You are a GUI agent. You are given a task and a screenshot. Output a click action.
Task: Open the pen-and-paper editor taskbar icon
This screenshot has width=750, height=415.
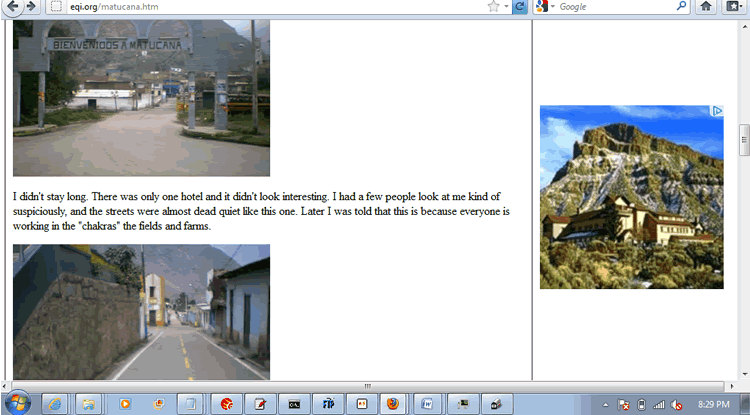tap(260, 404)
